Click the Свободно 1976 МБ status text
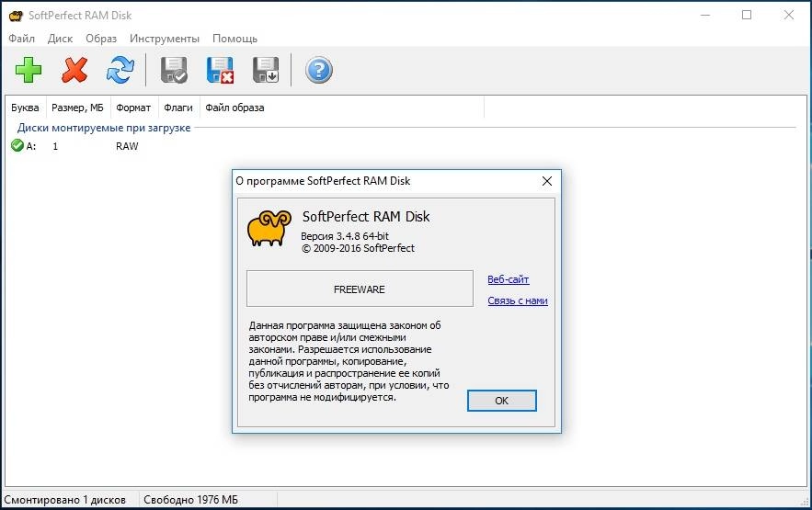 pyautogui.click(x=190, y=500)
